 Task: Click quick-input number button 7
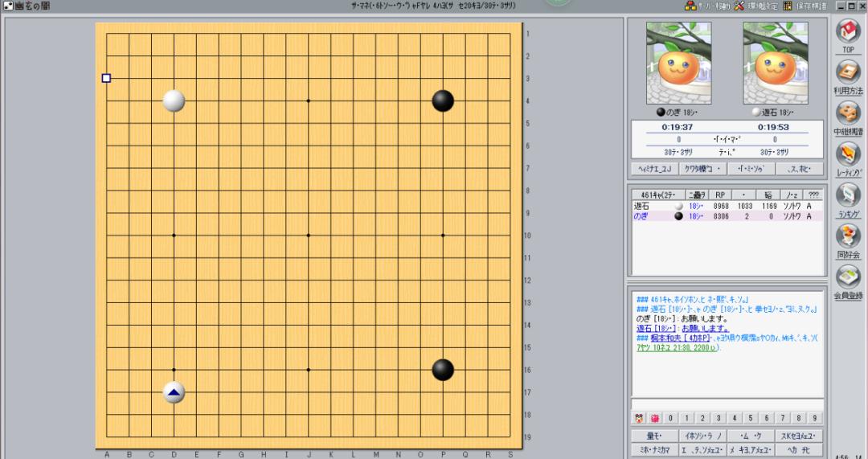coord(783,418)
